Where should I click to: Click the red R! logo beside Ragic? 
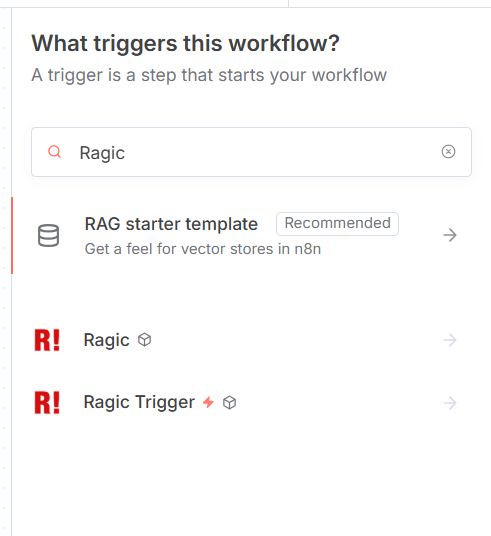tap(47, 340)
